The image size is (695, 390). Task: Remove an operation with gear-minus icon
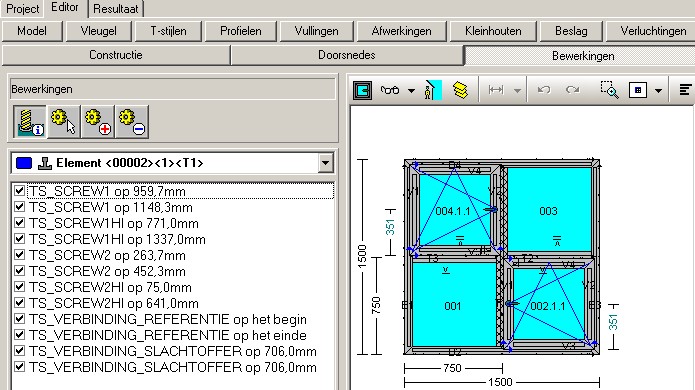click(132, 122)
